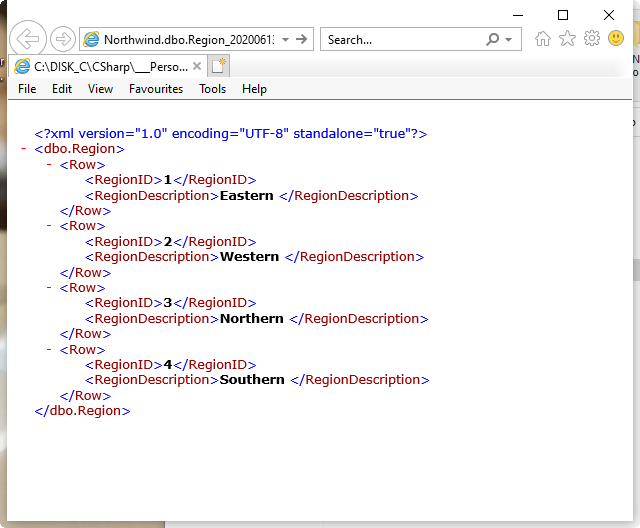Collapse the Row containing RegionID 2
Viewport: 640px width, 528px height.
click(49, 226)
